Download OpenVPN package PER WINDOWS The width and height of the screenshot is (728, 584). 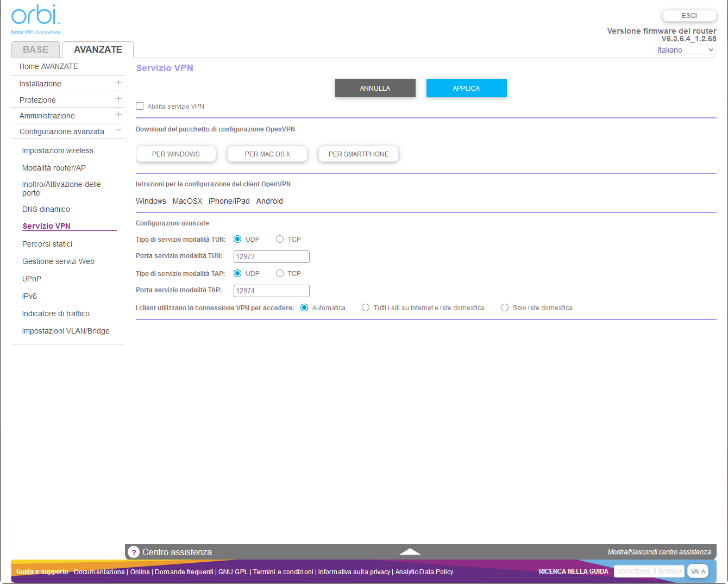pos(176,154)
